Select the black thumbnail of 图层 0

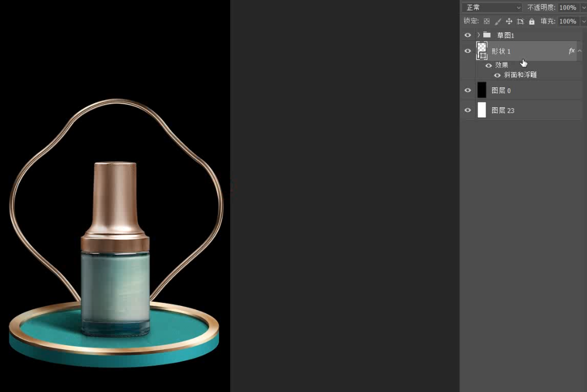(482, 90)
